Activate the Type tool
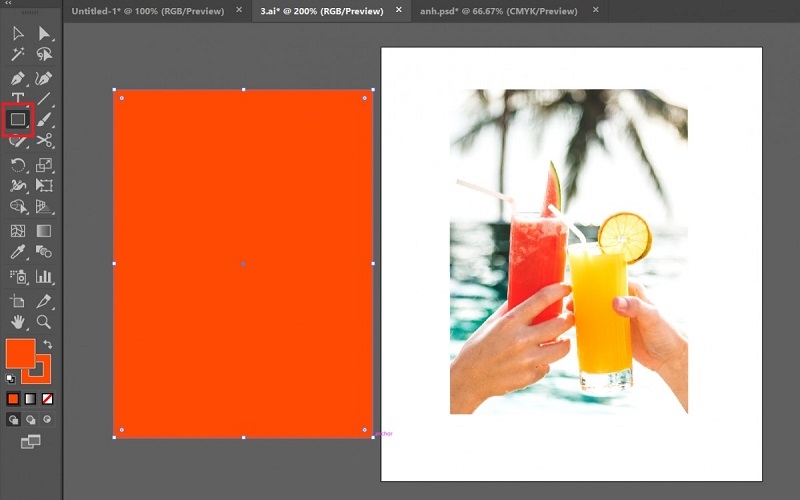The image size is (800, 500). coord(18,99)
